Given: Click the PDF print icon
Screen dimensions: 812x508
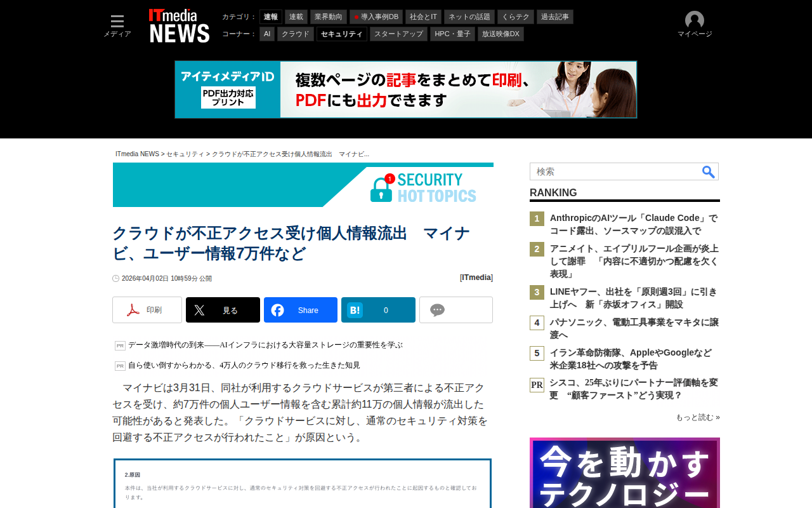Looking at the screenshot, I should pyautogui.click(x=147, y=310).
